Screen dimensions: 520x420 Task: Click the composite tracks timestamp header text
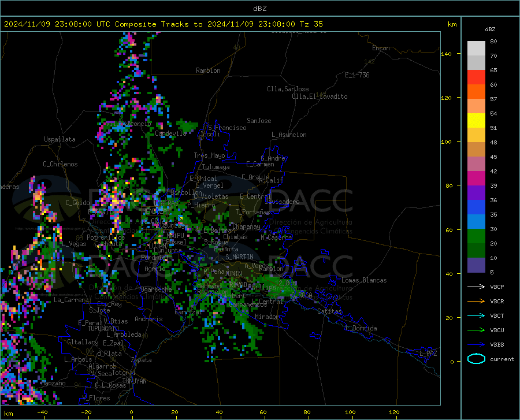tap(163, 24)
